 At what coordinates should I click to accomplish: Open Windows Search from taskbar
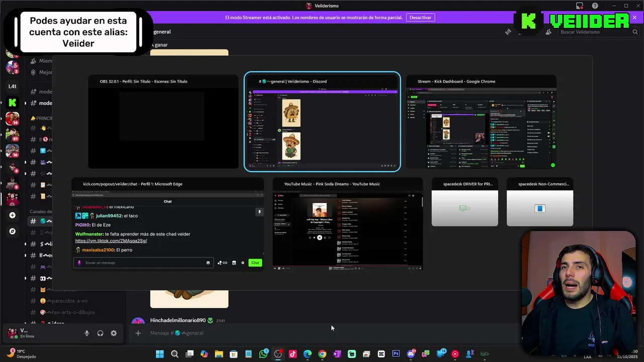(175, 354)
